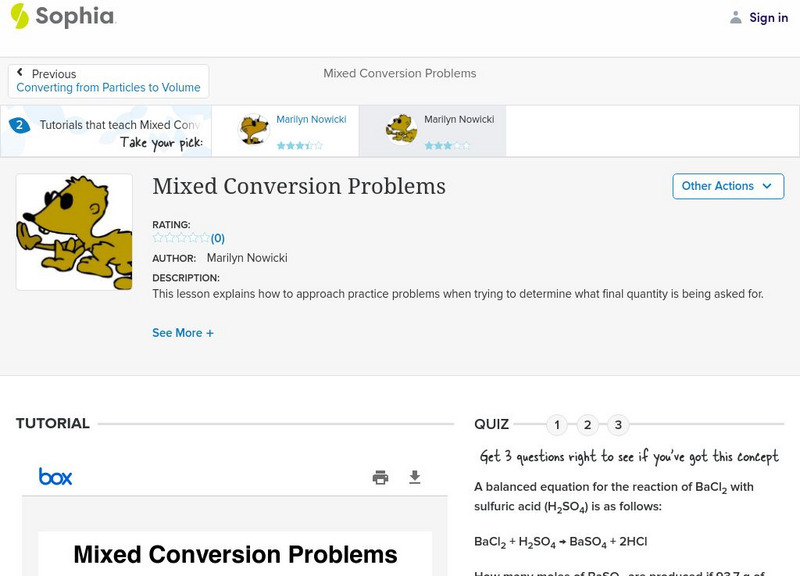Click quiz progress step 2 indicator
This screenshot has width=800, height=576.
coord(587,424)
